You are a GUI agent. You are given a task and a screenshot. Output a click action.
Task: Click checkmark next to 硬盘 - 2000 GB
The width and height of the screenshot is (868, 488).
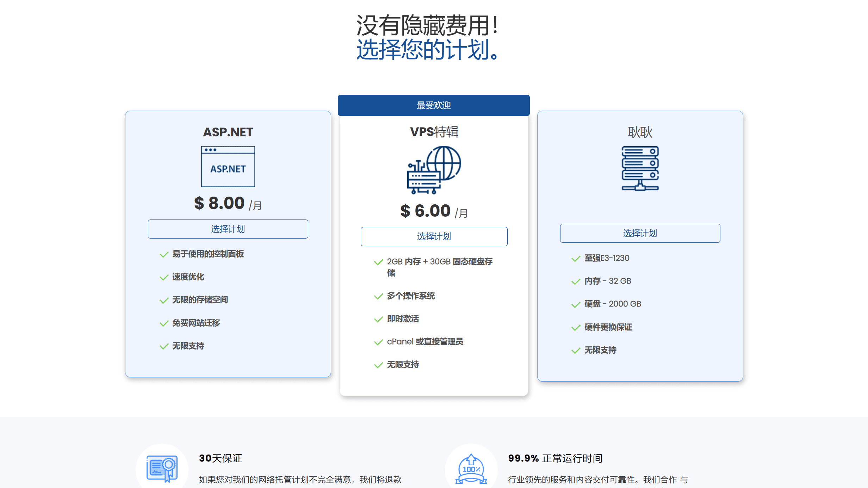[576, 304]
